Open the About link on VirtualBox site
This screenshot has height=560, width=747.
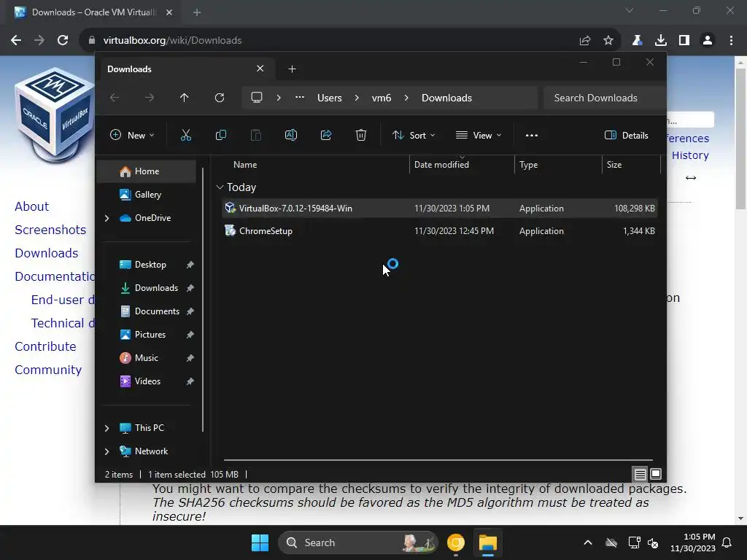point(32,206)
